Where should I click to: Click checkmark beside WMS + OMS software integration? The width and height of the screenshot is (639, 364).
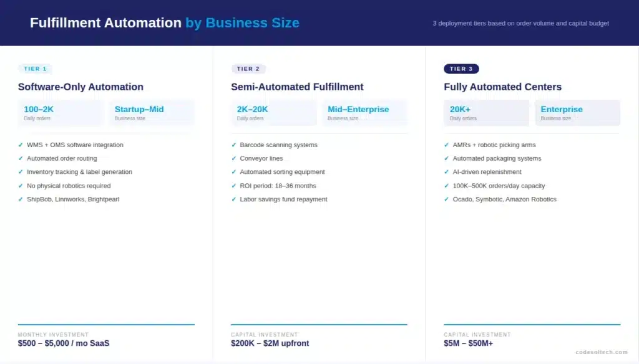coord(21,145)
